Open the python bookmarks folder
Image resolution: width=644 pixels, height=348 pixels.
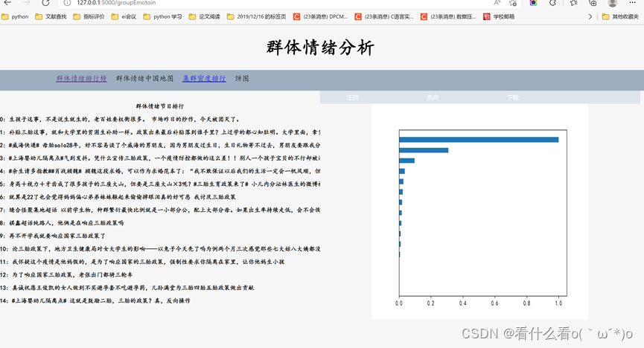[15, 17]
